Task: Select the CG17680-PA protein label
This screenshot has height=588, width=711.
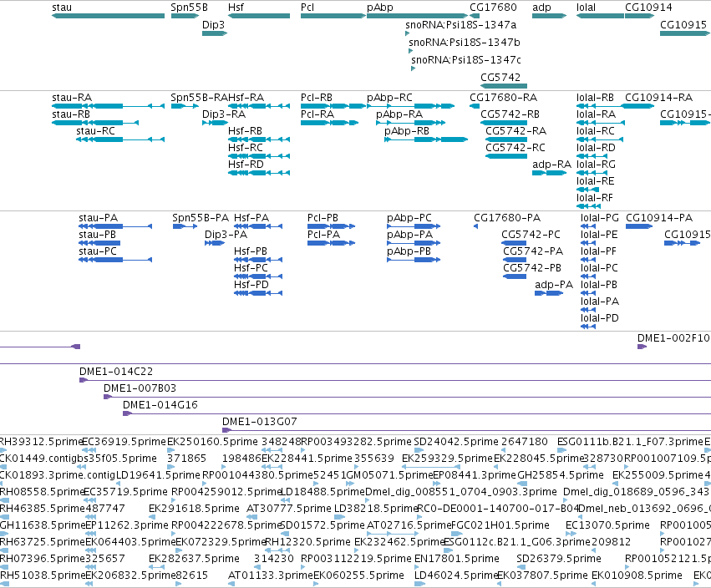Action: point(507,218)
